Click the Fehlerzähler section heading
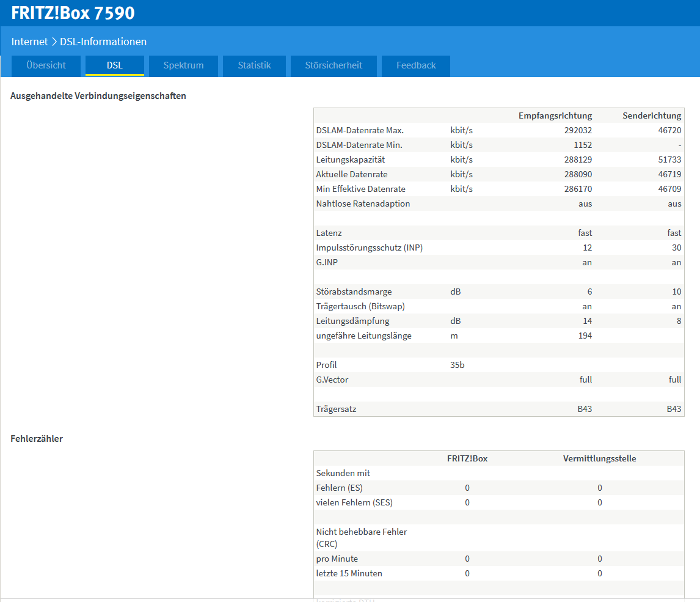Image resolution: width=700 pixels, height=602 pixels. click(x=37, y=439)
